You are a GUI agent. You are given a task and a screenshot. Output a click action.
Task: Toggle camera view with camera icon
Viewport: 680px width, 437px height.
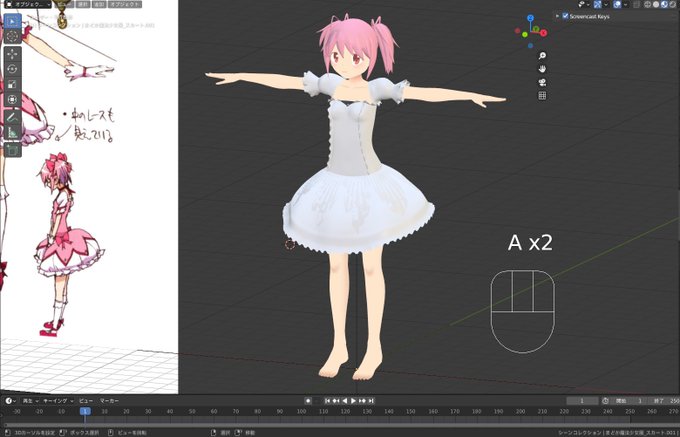click(x=542, y=82)
